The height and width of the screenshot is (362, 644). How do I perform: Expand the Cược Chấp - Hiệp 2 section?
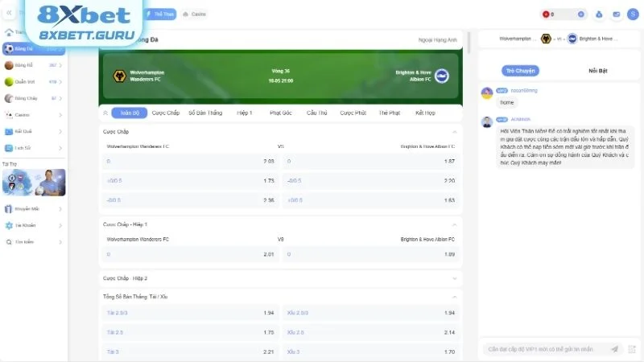[x=454, y=278]
